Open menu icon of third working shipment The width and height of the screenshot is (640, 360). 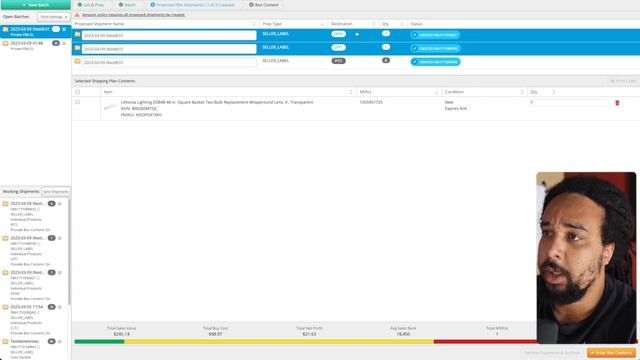click(x=60, y=272)
